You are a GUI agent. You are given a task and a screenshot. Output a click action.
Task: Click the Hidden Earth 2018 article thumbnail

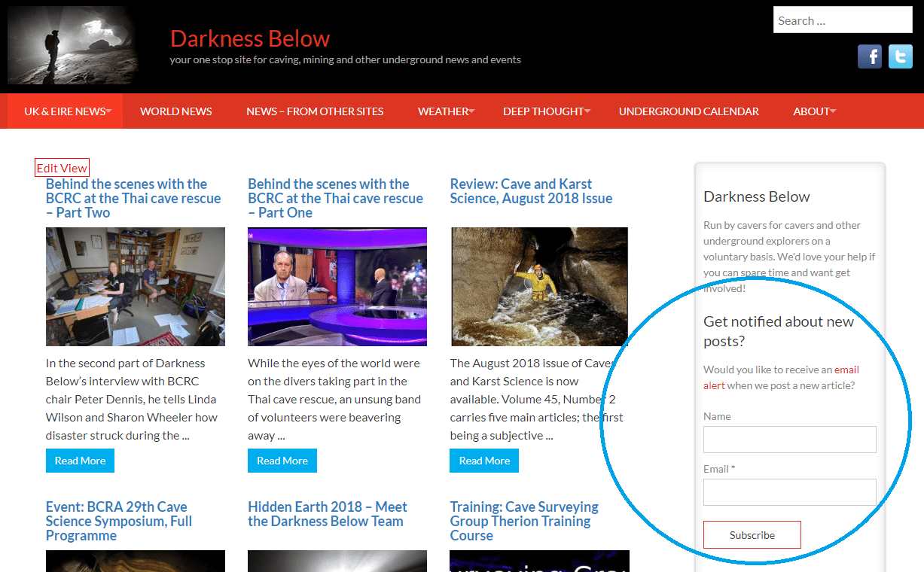[337, 561]
